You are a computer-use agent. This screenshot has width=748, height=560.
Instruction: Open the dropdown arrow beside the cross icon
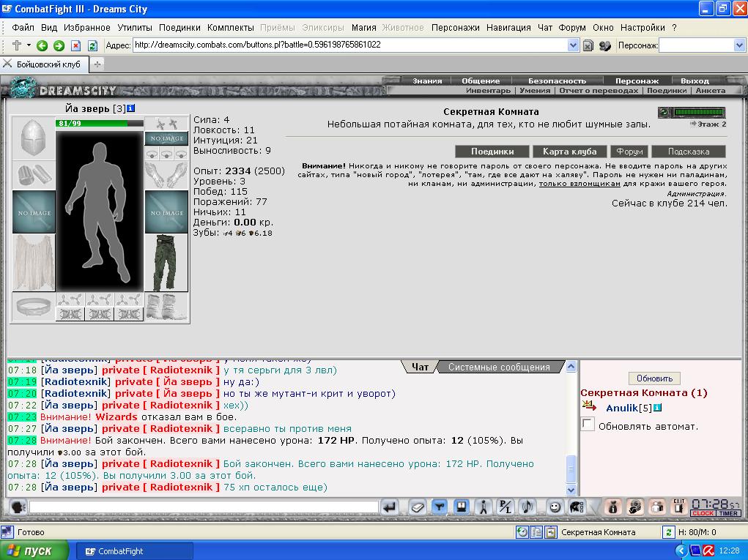coord(29,45)
